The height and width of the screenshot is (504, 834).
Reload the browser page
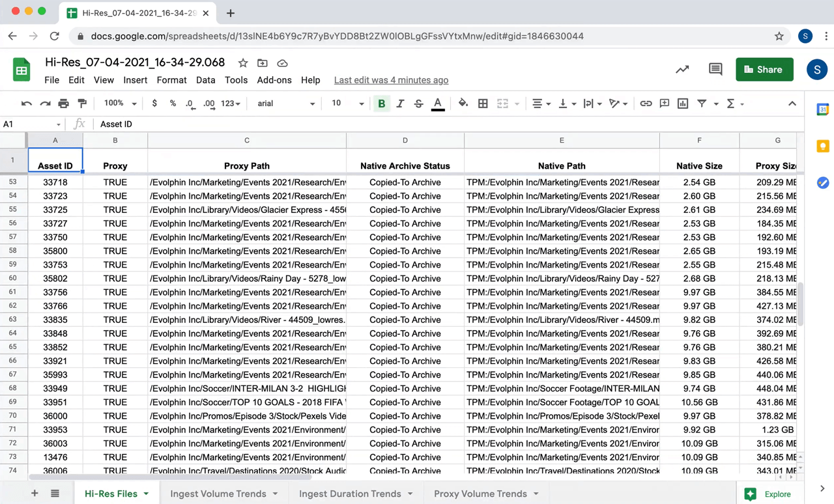point(55,36)
